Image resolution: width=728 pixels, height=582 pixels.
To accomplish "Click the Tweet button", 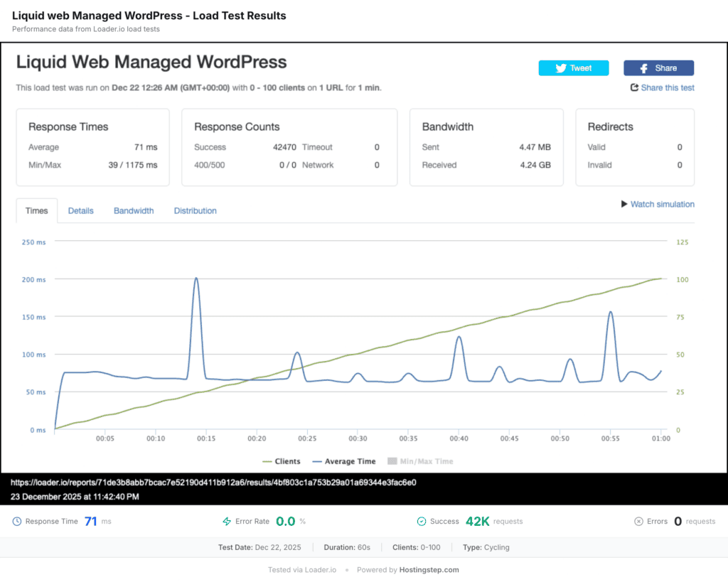I will [x=574, y=68].
